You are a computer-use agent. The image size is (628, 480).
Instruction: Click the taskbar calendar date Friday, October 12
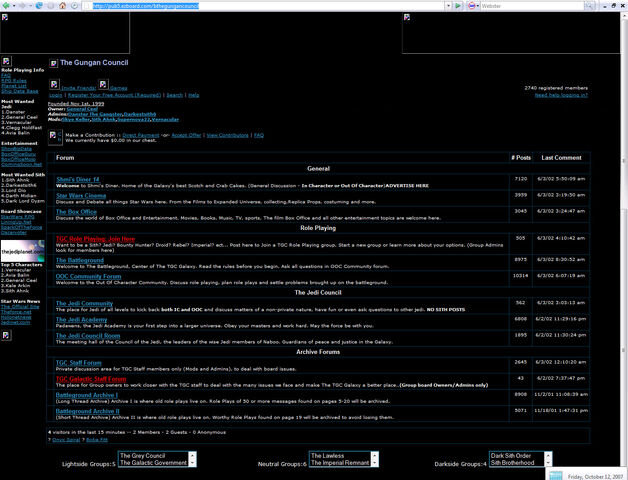pos(595,476)
